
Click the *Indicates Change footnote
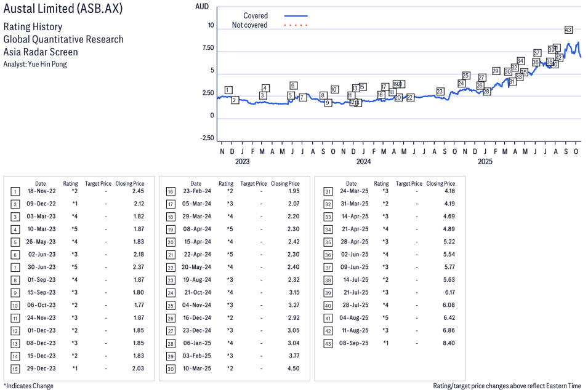[x=28, y=386]
